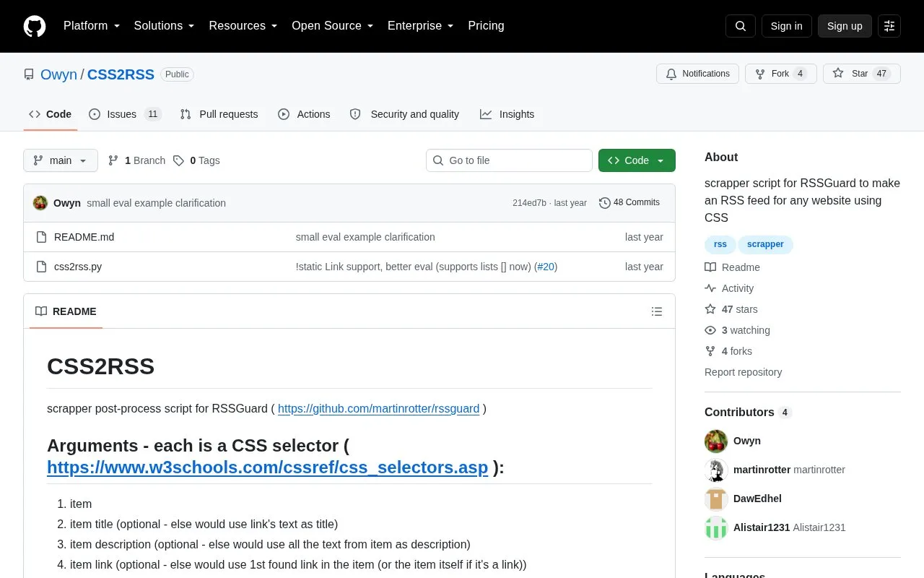Click Sign in
Image resolution: width=924 pixels, height=578 pixels.
pyautogui.click(x=786, y=26)
